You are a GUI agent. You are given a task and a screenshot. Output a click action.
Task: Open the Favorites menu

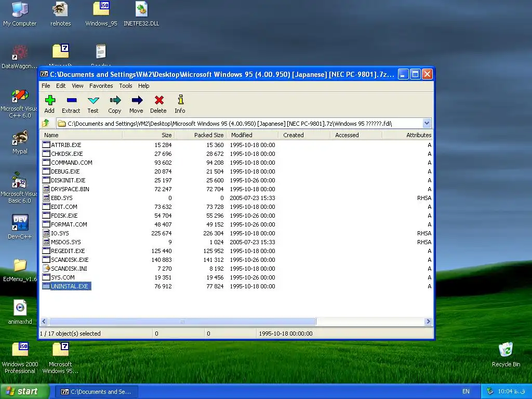[x=101, y=86]
